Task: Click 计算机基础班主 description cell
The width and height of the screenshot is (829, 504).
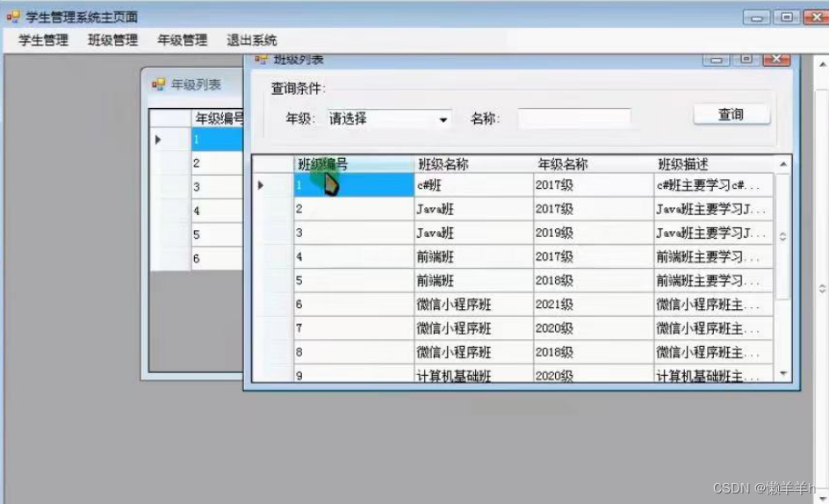Action: (714, 373)
